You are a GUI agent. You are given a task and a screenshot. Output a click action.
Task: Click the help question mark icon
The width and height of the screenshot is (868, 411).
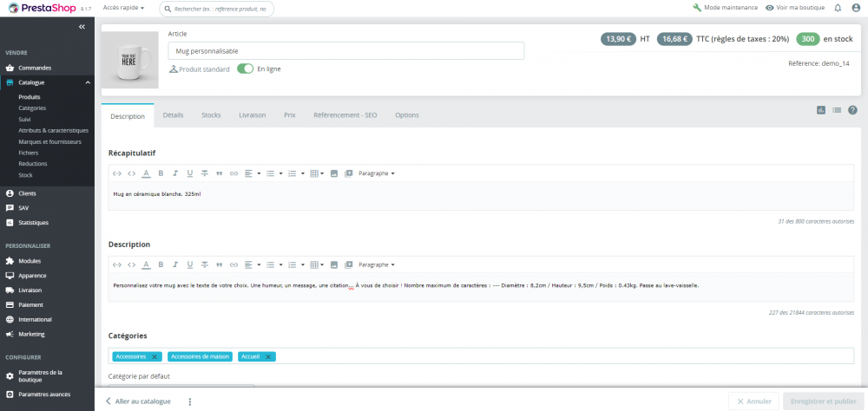(852, 110)
